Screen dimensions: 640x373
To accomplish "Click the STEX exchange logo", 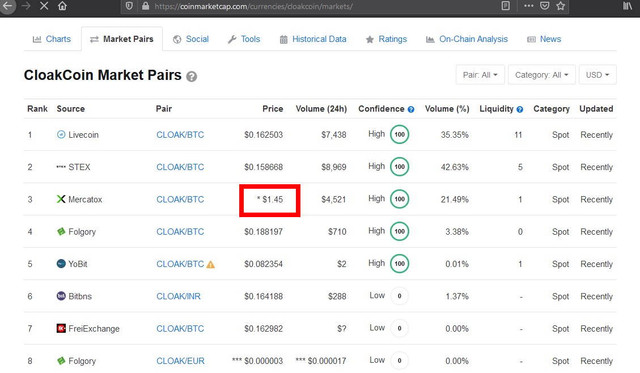I will tap(61, 167).
